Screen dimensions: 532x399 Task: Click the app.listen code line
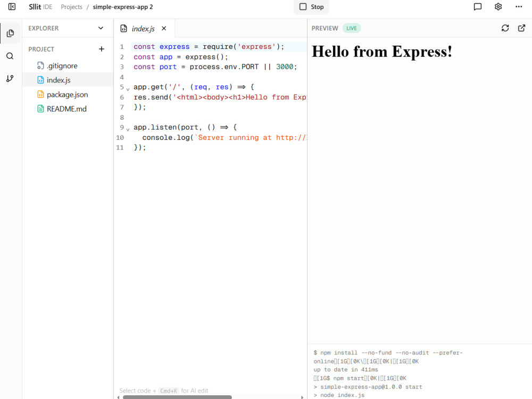[x=185, y=128]
